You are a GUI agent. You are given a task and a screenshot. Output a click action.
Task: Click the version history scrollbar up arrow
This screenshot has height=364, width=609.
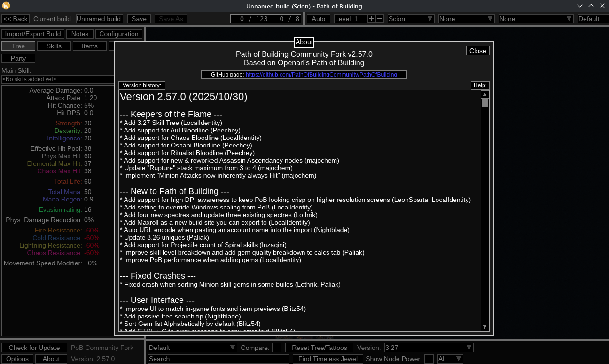485,94
